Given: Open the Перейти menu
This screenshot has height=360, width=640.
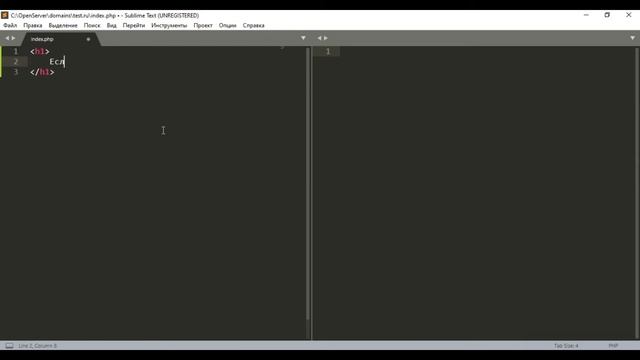Looking at the screenshot, I should tap(134, 25).
